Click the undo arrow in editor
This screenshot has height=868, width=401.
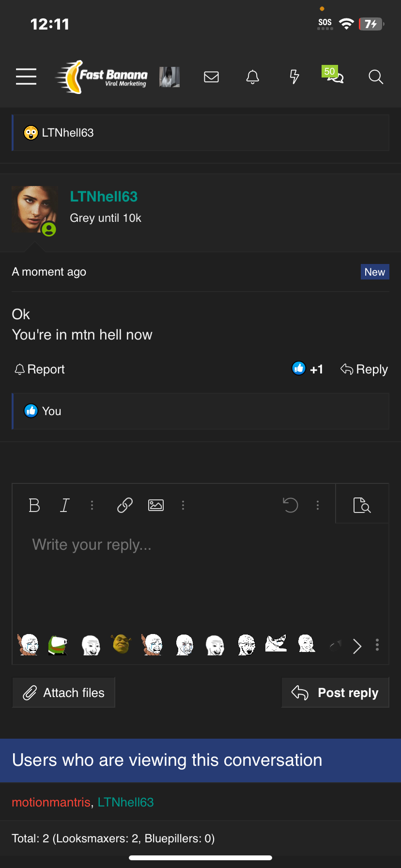(290, 505)
